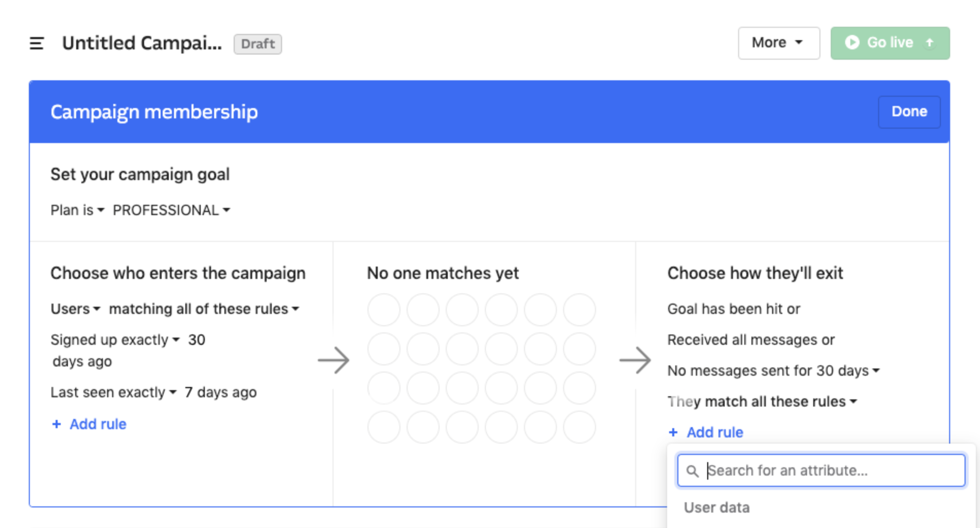Viewport: 980px width, 528px height.
Task: Open the Users audience dropdown
Action: [x=75, y=309]
